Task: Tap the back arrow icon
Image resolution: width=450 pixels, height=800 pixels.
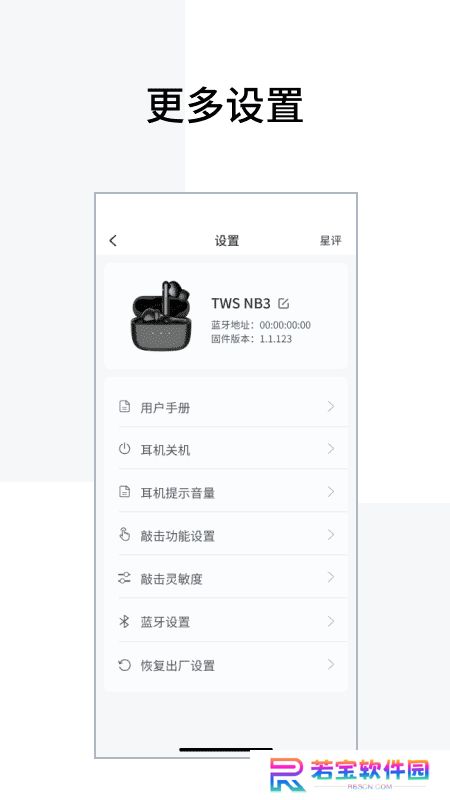Action: click(x=113, y=240)
